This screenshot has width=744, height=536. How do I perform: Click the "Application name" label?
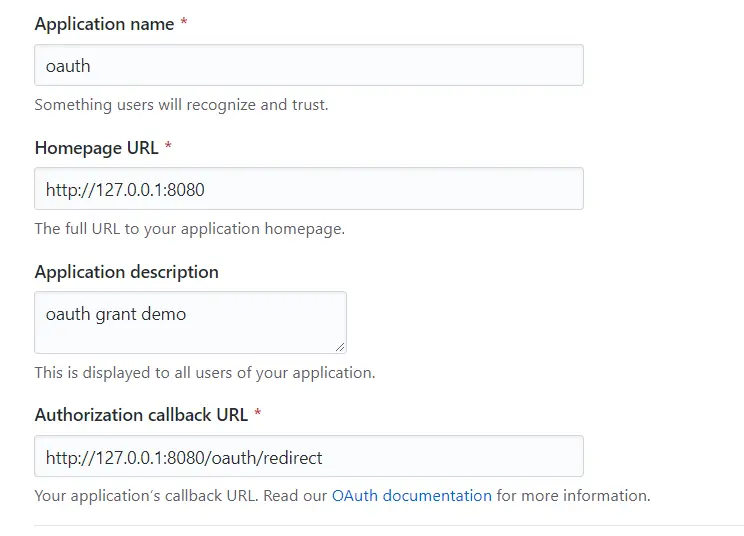(x=104, y=24)
